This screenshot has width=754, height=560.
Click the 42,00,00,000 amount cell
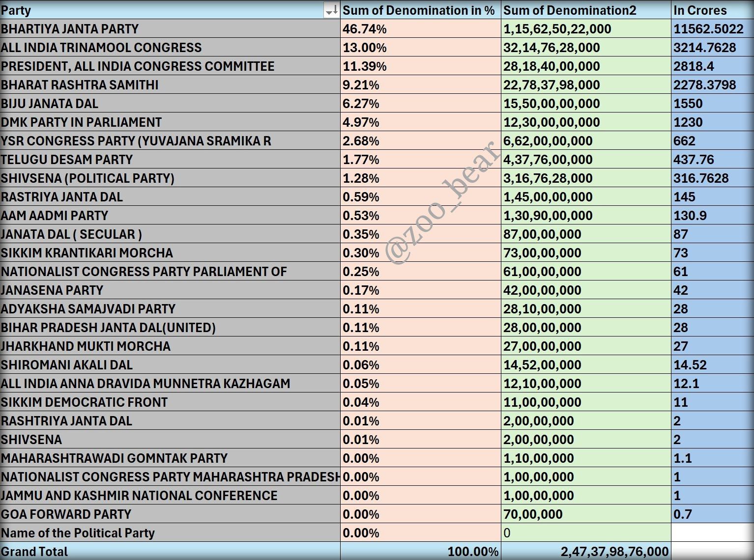coord(586,290)
